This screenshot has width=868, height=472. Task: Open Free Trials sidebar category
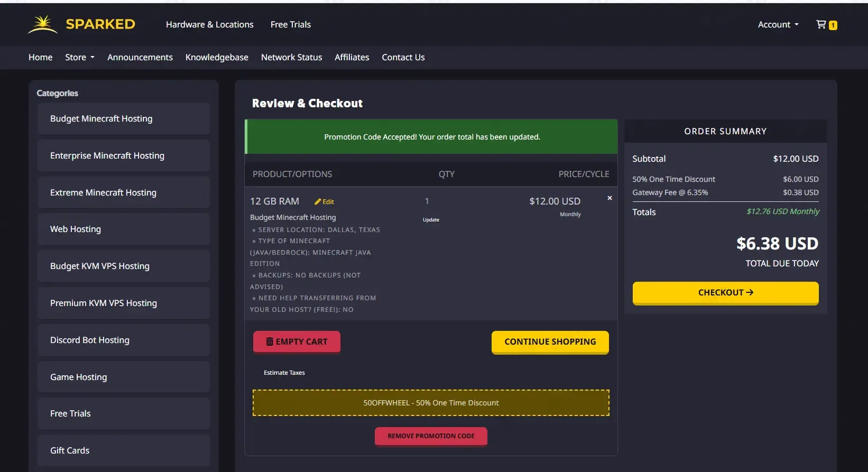click(124, 414)
